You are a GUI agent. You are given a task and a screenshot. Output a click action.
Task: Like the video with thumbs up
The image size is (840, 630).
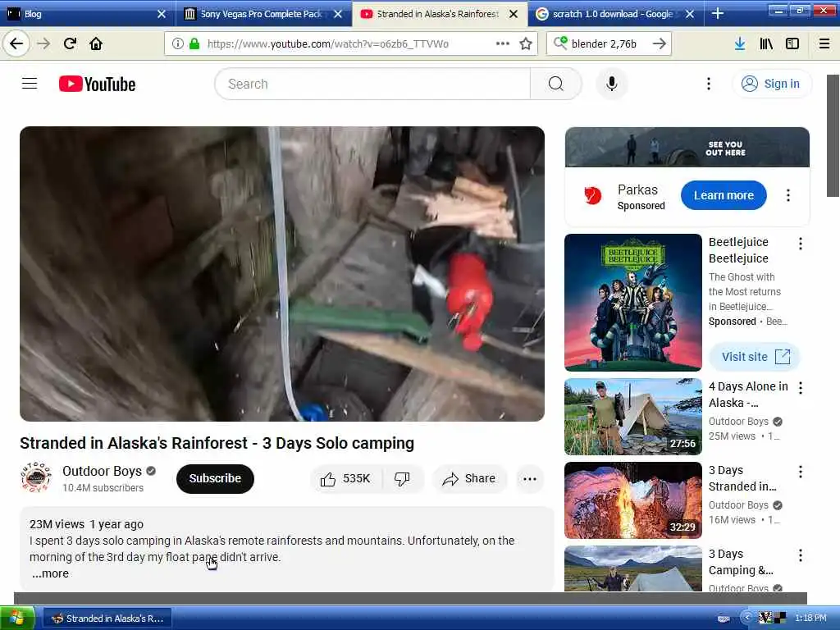click(x=345, y=478)
